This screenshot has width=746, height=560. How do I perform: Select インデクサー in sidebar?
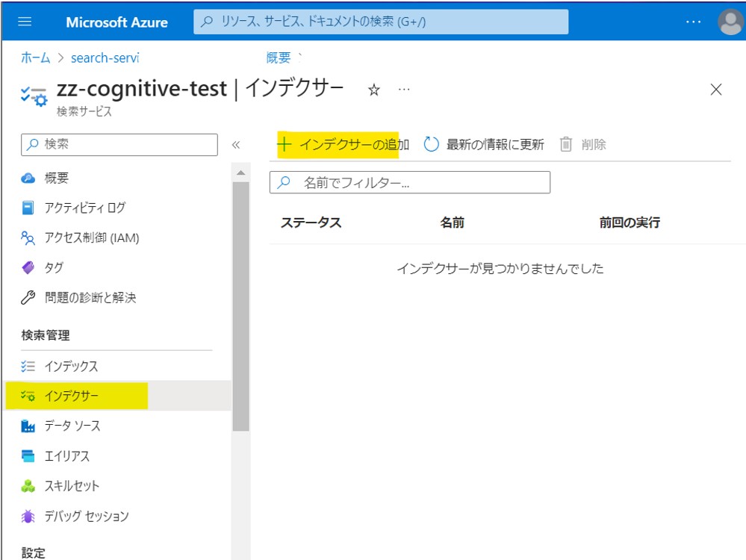(x=116, y=396)
